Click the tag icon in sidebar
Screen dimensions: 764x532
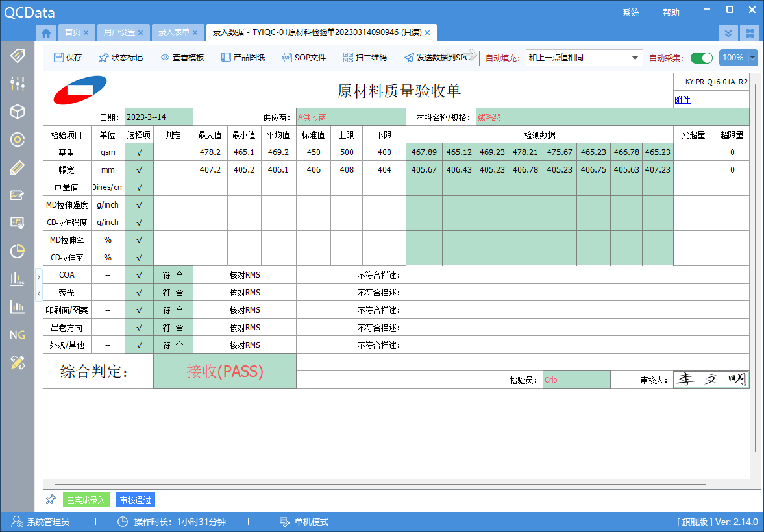[x=18, y=55]
